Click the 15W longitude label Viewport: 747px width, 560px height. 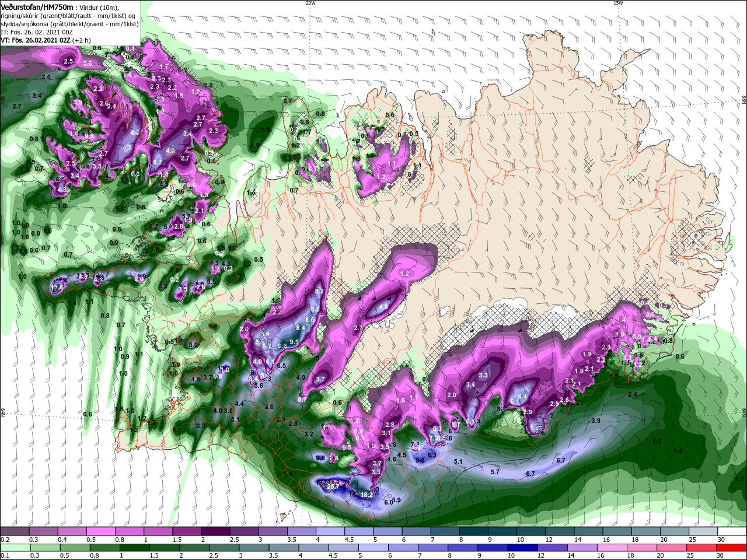pos(617,3)
